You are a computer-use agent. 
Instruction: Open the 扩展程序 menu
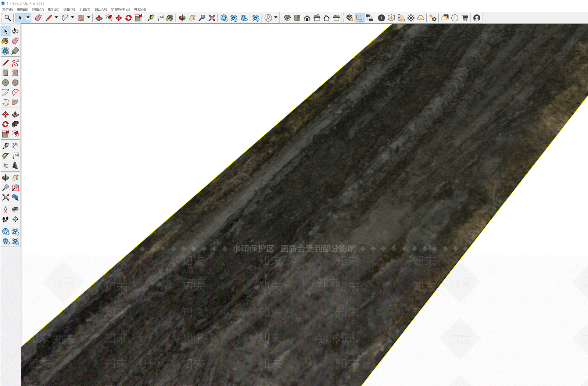coord(121,9)
